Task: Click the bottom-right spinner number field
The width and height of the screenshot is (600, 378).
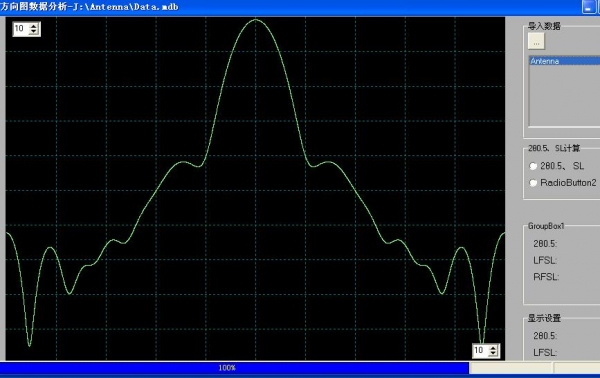Action: click(481, 351)
